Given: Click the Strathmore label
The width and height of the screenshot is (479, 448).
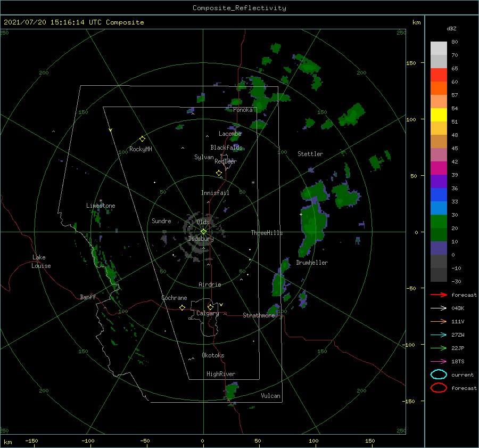Looking at the screenshot, I should point(259,315).
